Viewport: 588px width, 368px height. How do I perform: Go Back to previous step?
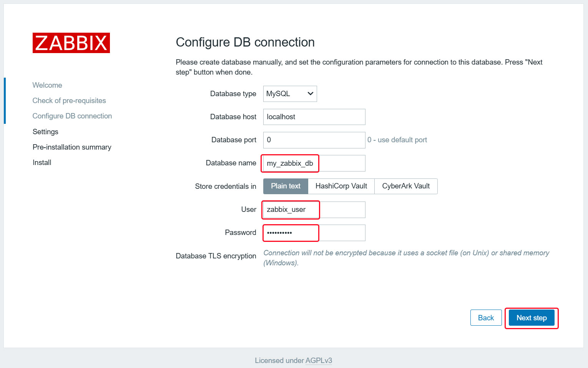(x=486, y=318)
